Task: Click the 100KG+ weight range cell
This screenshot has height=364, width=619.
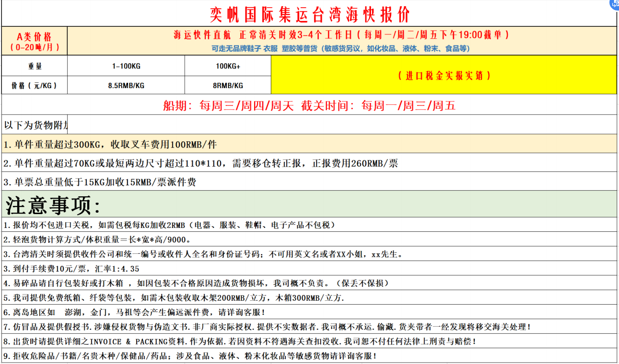Action: click(228, 66)
